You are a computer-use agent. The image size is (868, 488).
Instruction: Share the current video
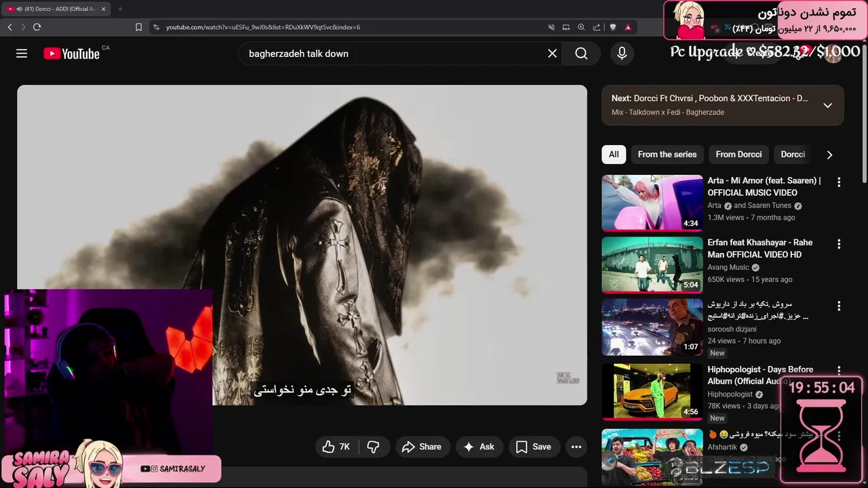pyautogui.click(x=421, y=447)
